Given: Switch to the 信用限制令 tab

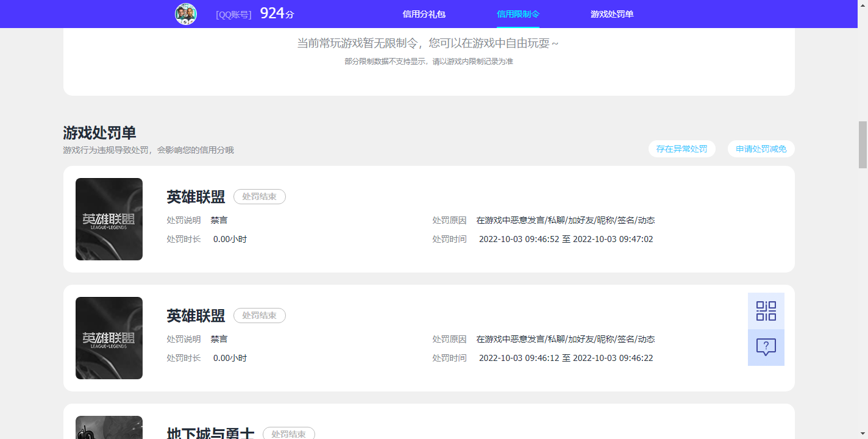Looking at the screenshot, I should 518,14.
